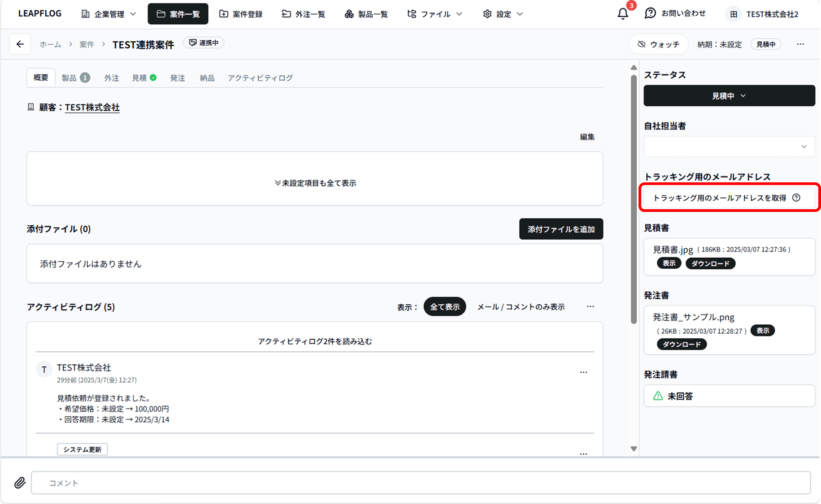Expand 未設定項目も全て表示
Viewport: 821px width, 504px height.
[315, 183]
